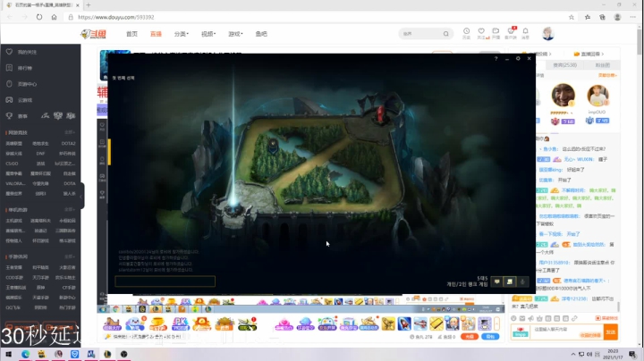Select the 鱼吧 nav item

tap(261, 34)
